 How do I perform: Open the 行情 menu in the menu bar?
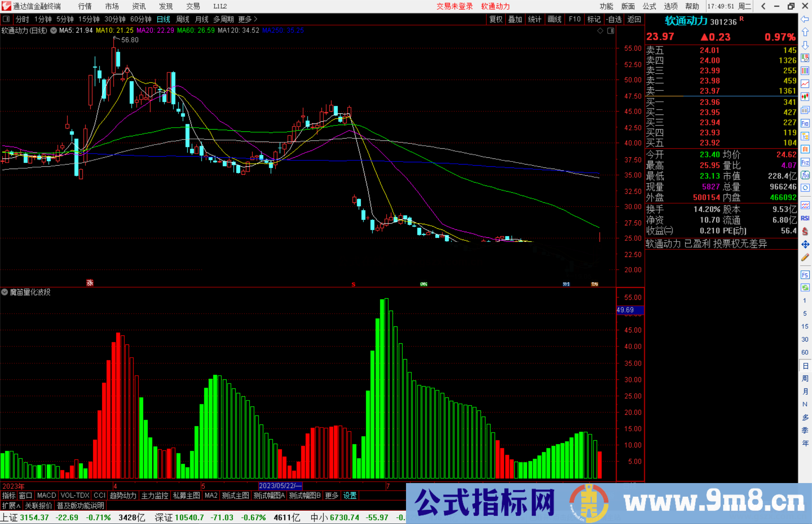point(84,6)
